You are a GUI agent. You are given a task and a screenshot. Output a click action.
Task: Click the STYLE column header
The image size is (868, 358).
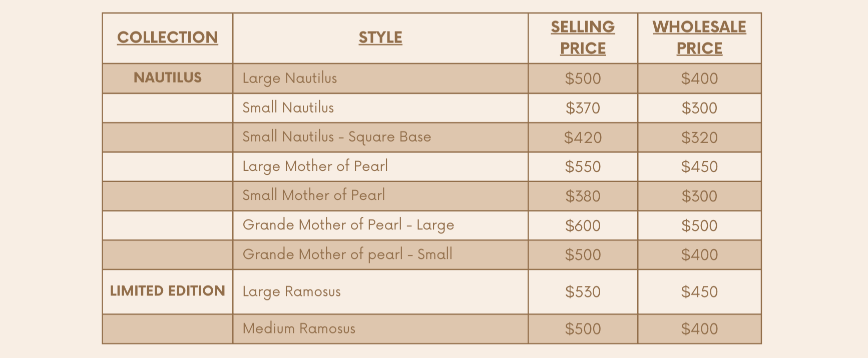tap(380, 38)
